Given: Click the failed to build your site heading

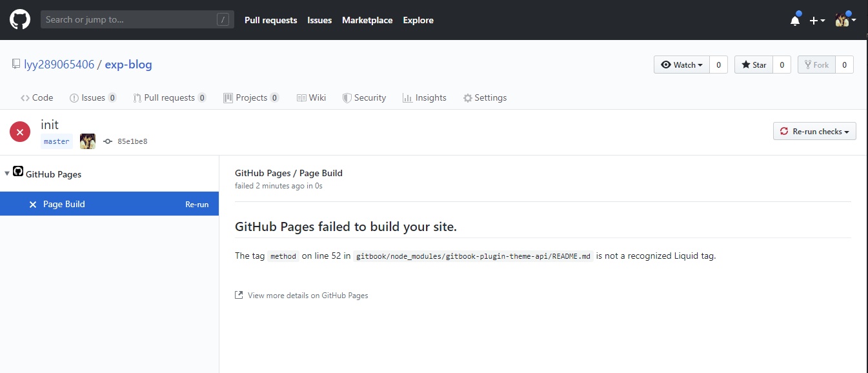Looking at the screenshot, I should click(346, 227).
